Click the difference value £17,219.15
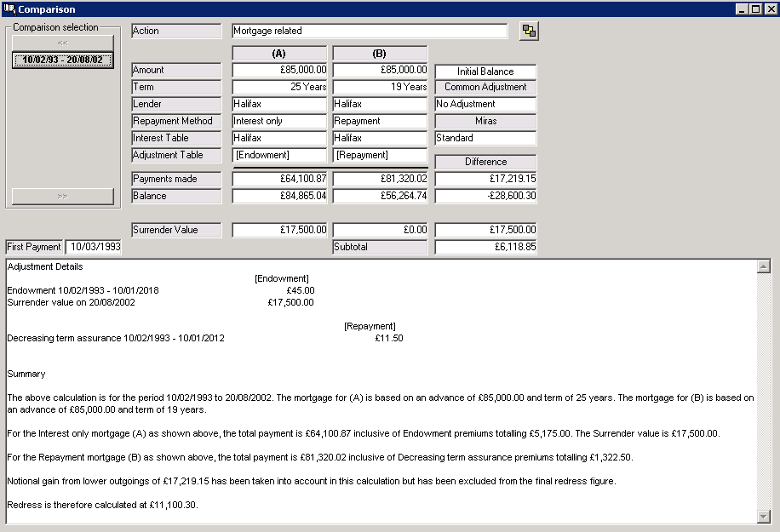 pyautogui.click(x=485, y=179)
